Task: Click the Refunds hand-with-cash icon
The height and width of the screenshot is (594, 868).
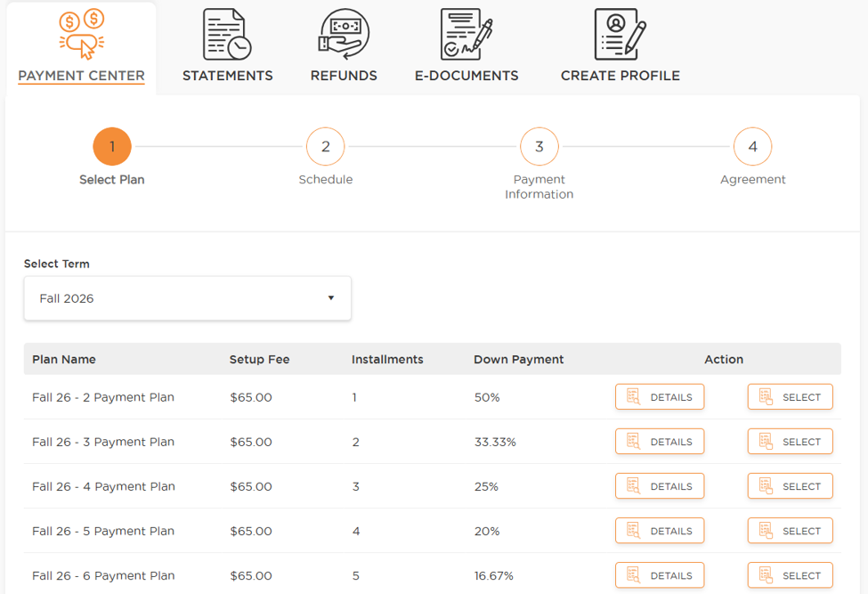Action: coord(344,35)
